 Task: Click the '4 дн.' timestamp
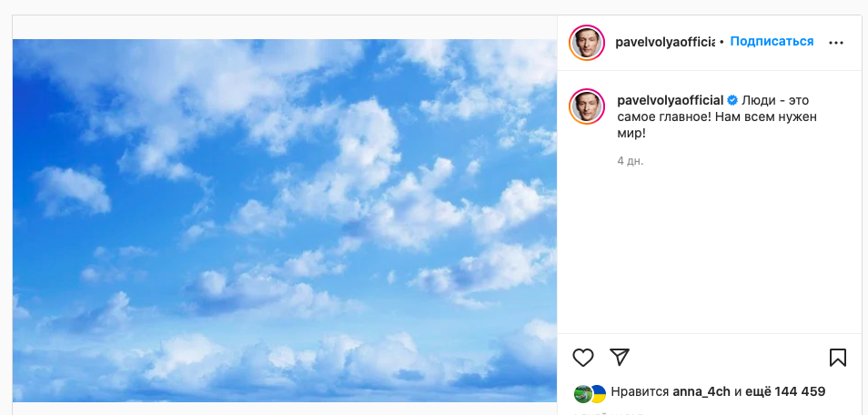(x=630, y=161)
